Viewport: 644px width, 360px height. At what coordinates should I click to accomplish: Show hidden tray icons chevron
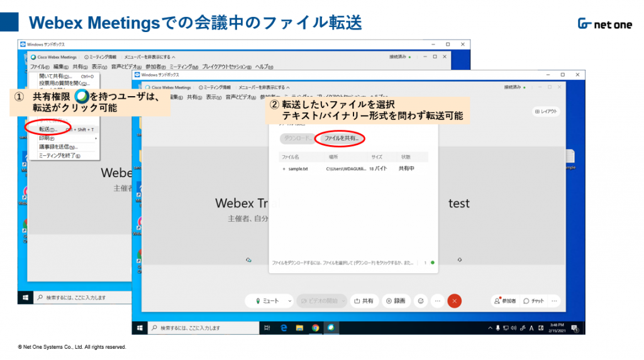tap(490, 328)
